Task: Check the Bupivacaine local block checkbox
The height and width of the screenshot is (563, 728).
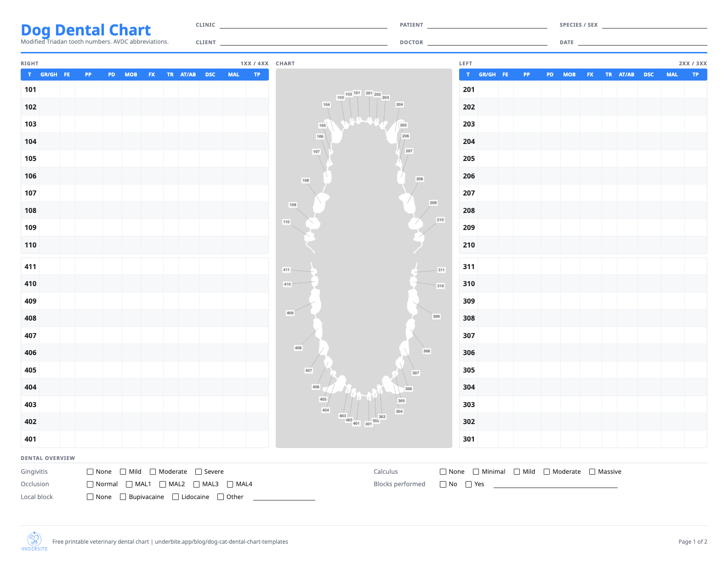Action: click(x=123, y=497)
